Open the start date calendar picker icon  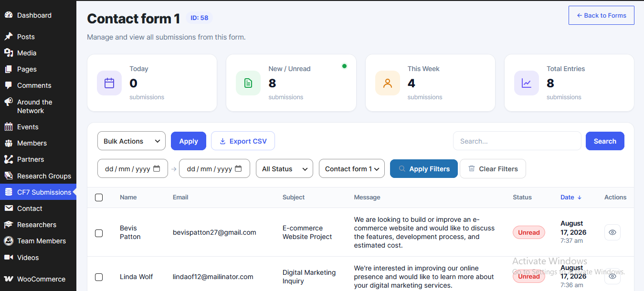pyautogui.click(x=157, y=168)
